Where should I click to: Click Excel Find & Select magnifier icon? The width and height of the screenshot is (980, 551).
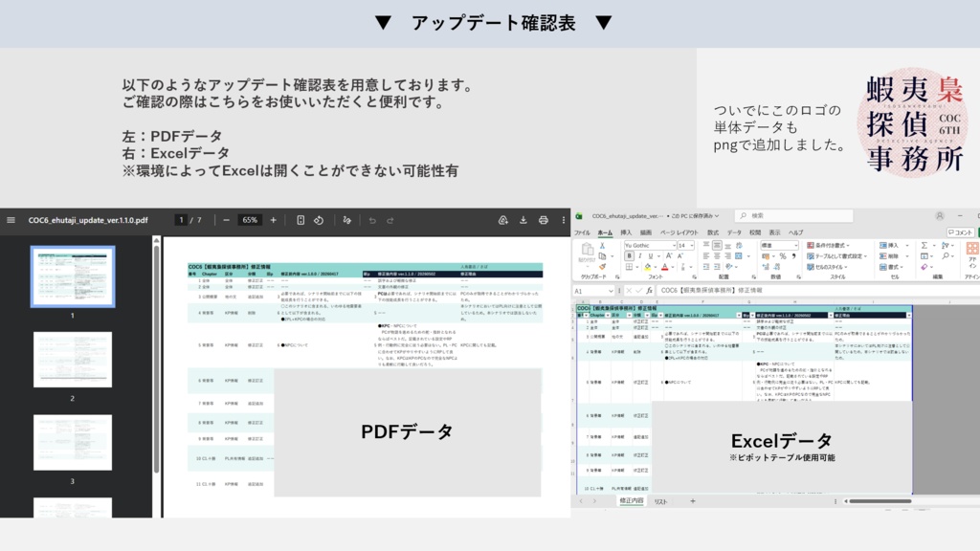pos(946,256)
